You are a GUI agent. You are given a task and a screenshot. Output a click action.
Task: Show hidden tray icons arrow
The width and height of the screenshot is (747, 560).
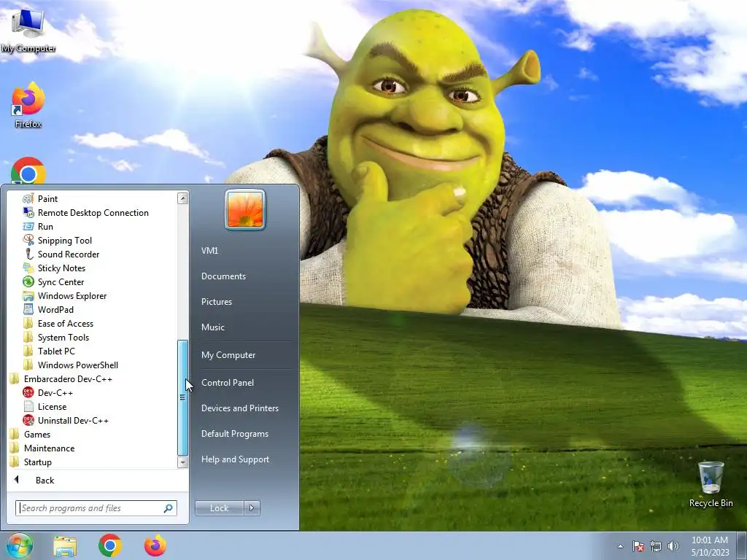[620, 546]
